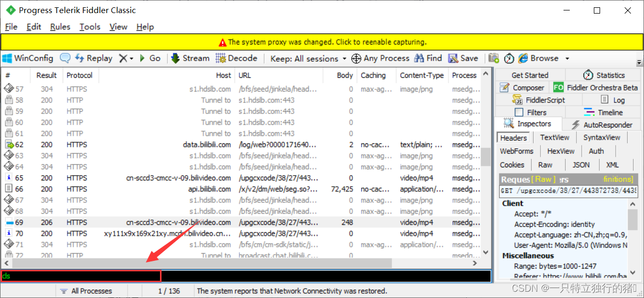Click the Browse button

538,59
